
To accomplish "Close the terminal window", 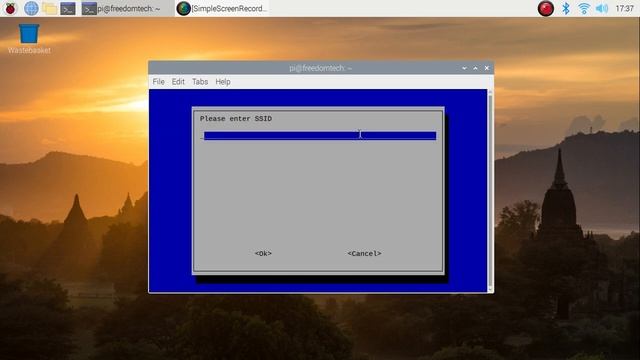I will (487, 68).
